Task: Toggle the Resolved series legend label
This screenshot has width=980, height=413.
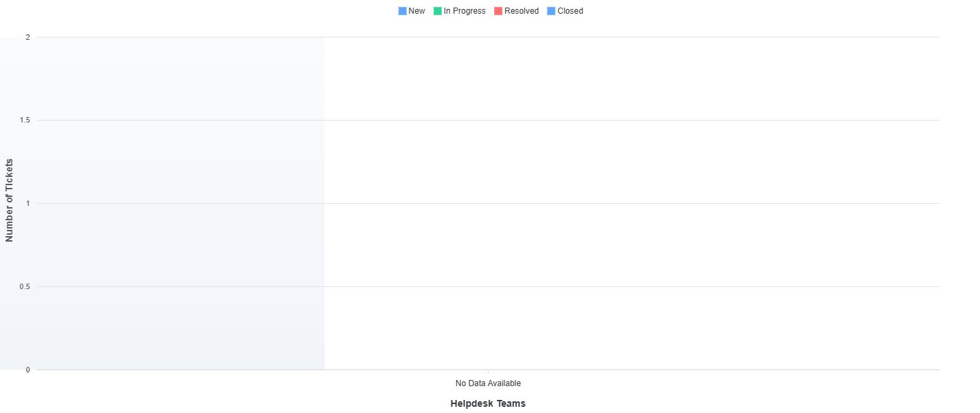Action: click(x=521, y=11)
